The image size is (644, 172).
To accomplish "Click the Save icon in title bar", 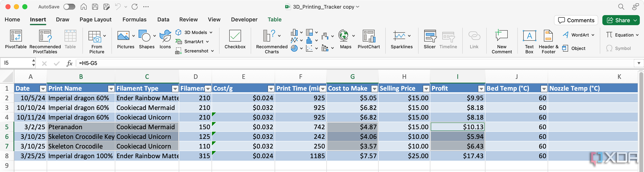I will coord(95,7).
